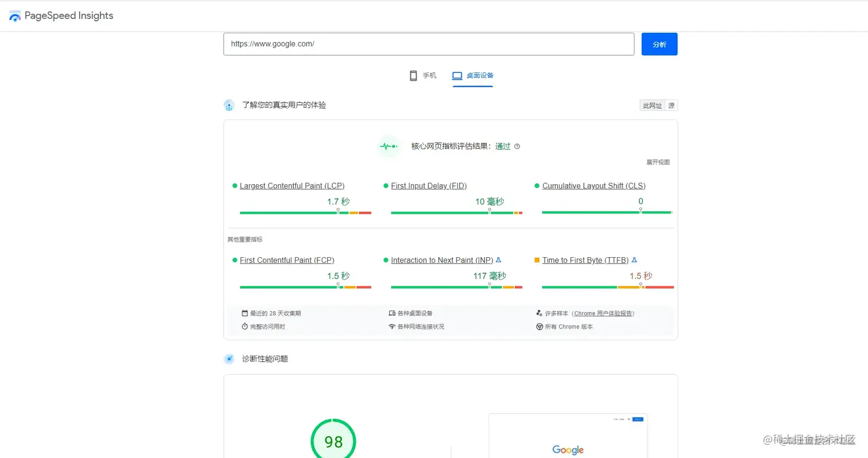Open First Contentful Paint (FCP) link
Image resolution: width=868 pixels, height=458 pixels.
[287, 260]
